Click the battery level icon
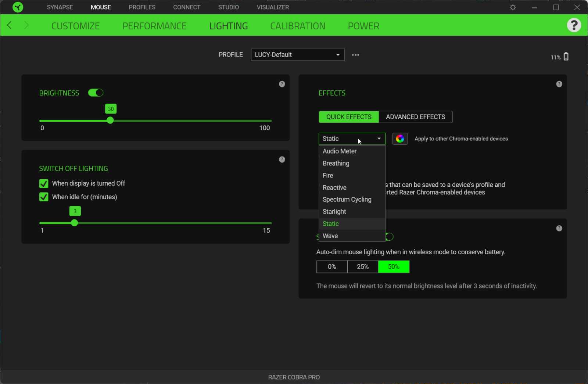The image size is (588, 384). [x=566, y=57]
